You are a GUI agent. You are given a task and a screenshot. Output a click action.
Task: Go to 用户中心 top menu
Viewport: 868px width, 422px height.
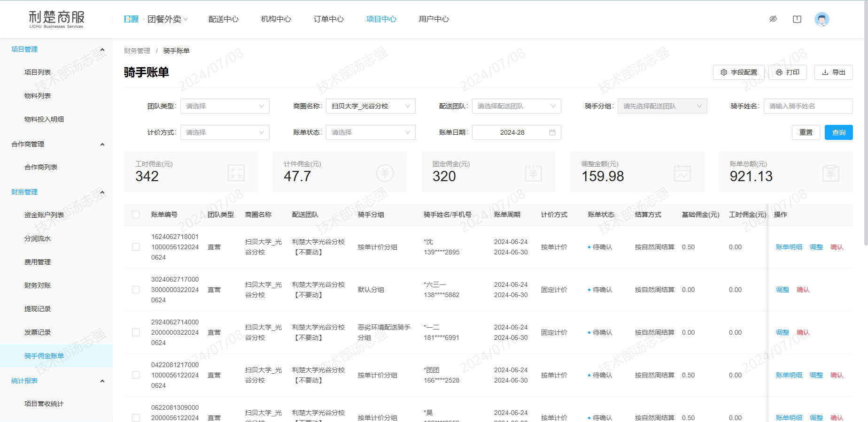point(434,19)
